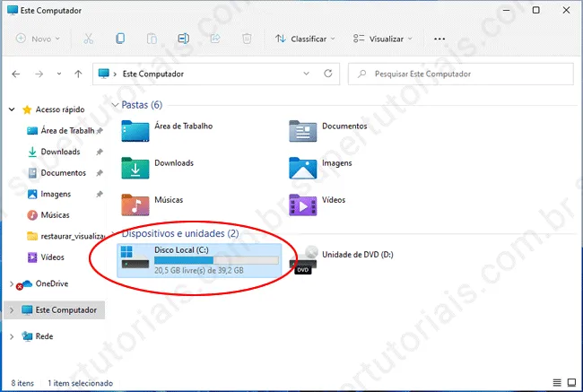This screenshot has width=583, height=392.
Task: Select the Vídeos folder icon in main pane
Action: tap(302, 205)
